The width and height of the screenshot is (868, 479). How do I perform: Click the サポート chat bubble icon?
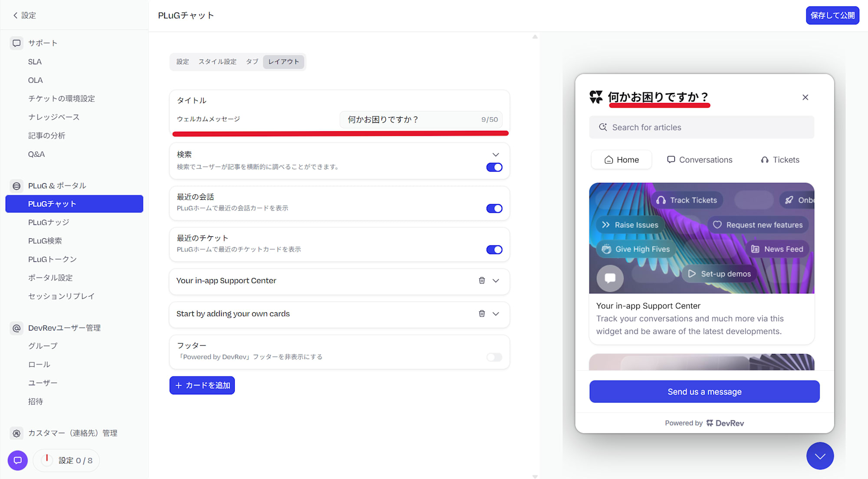pyautogui.click(x=16, y=43)
